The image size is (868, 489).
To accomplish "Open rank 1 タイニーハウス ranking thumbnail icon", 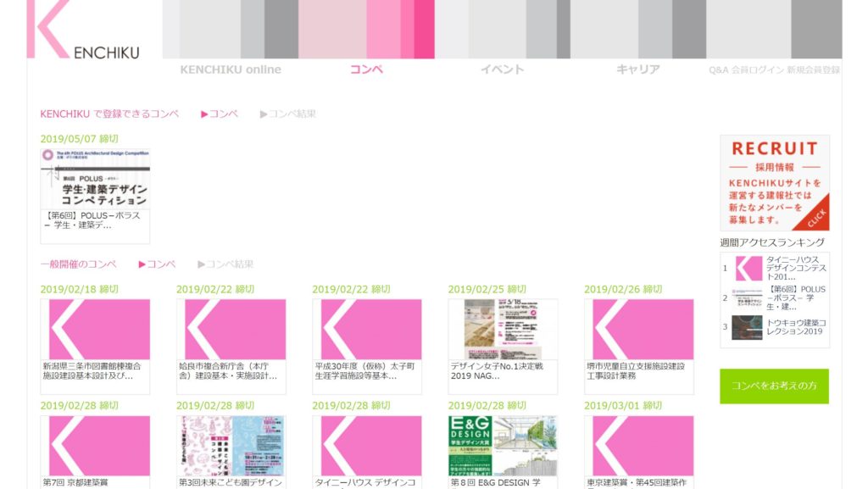I will [748, 269].
